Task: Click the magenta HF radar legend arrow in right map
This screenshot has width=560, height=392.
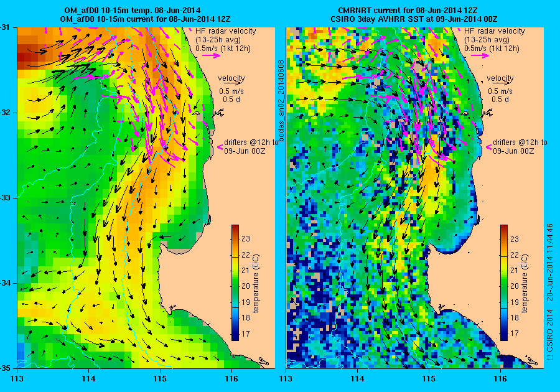Action: click(480, 55)
